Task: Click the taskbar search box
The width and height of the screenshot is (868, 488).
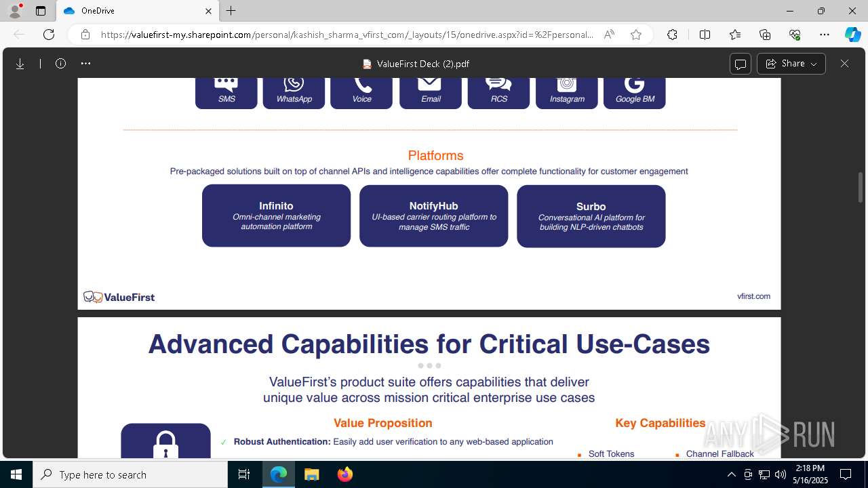Action: 130,474
